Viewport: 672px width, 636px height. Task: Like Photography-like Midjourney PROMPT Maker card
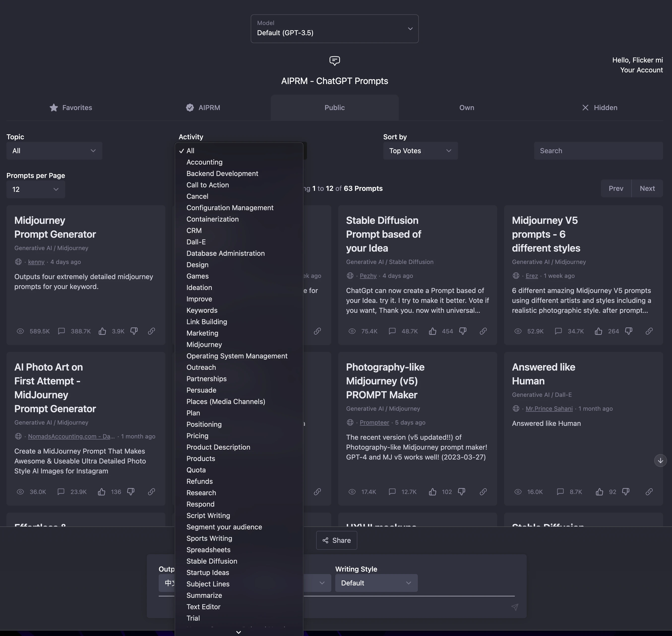click(x=432, y=492)
